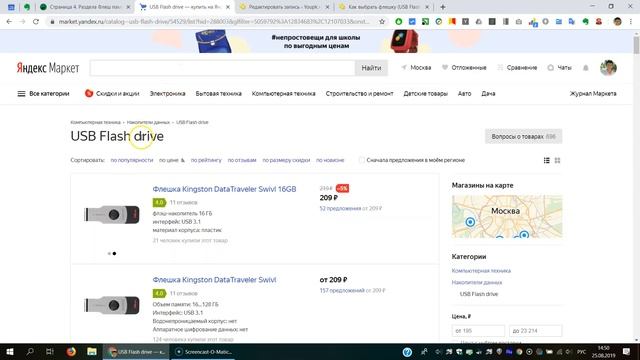Open Отложенные wishlist

[x=464, y=68]
